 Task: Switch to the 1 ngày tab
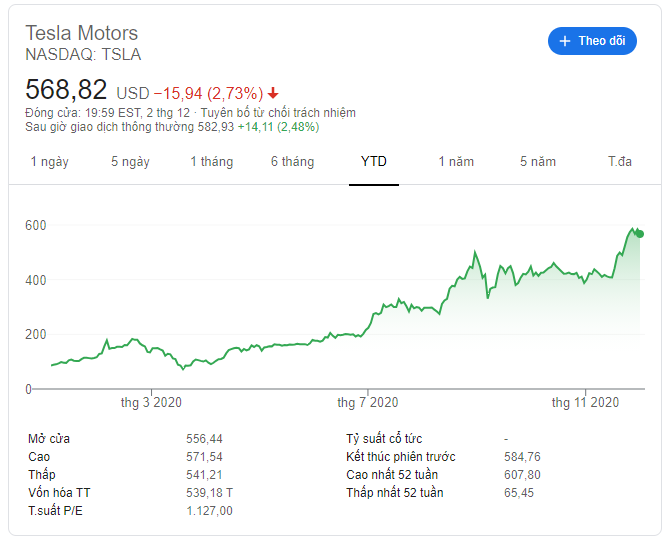click(x=49, y=162)
